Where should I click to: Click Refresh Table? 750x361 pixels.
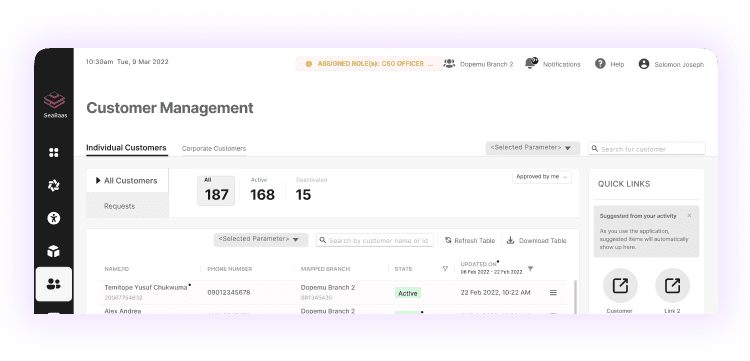click(470, 241)
